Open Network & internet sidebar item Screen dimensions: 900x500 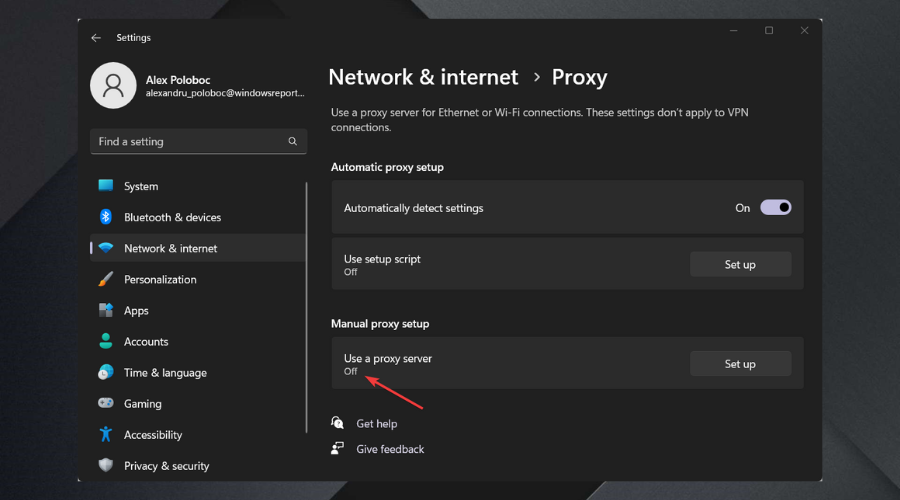pos(170,248)
